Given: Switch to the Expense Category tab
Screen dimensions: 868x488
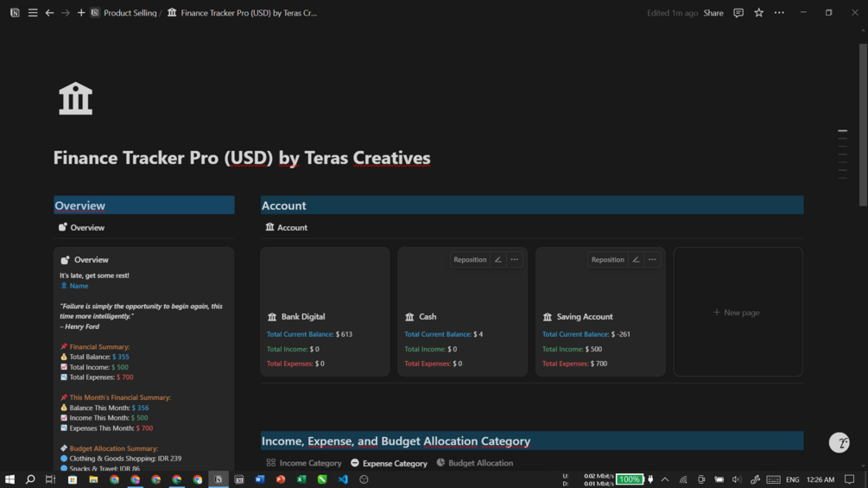Looking at the screenshot, I should (390, 463).
